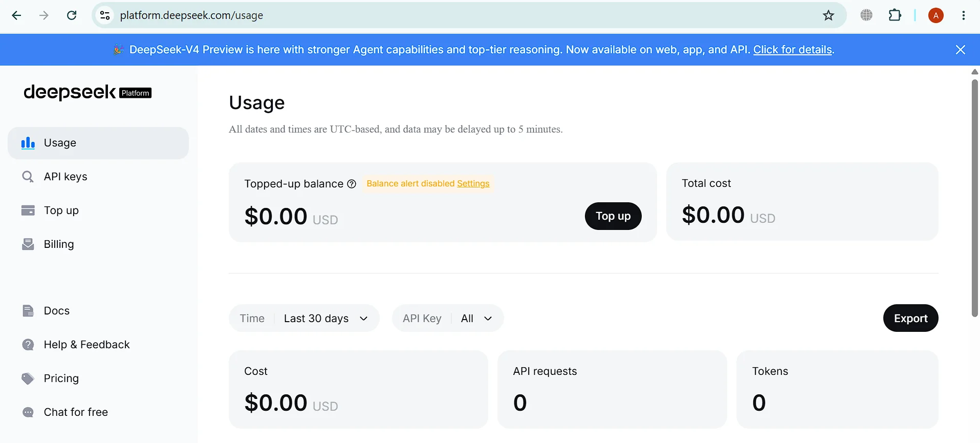Go to API keys in sidebar
Screen dimensions: 980x443
click(98, 177)
